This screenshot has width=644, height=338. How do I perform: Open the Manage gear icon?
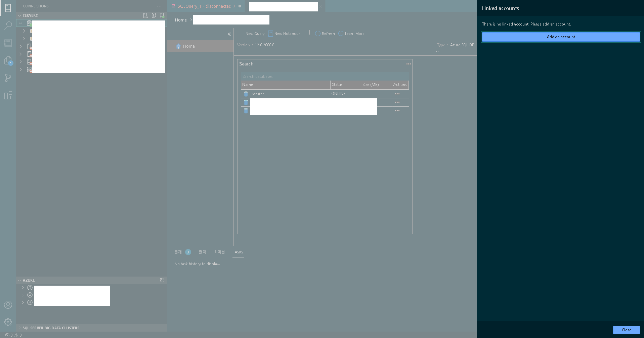pos(8,322)
